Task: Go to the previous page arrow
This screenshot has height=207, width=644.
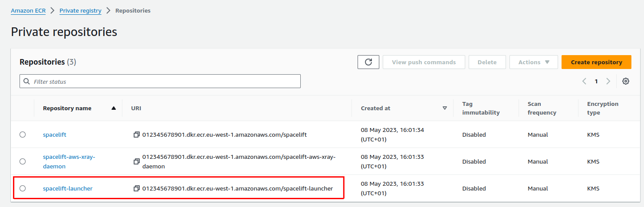Action: [584, 81]
